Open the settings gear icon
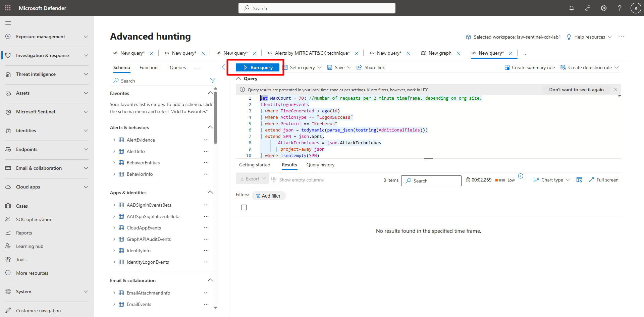Viewport: 644px width, 317px height. [604, 8]
